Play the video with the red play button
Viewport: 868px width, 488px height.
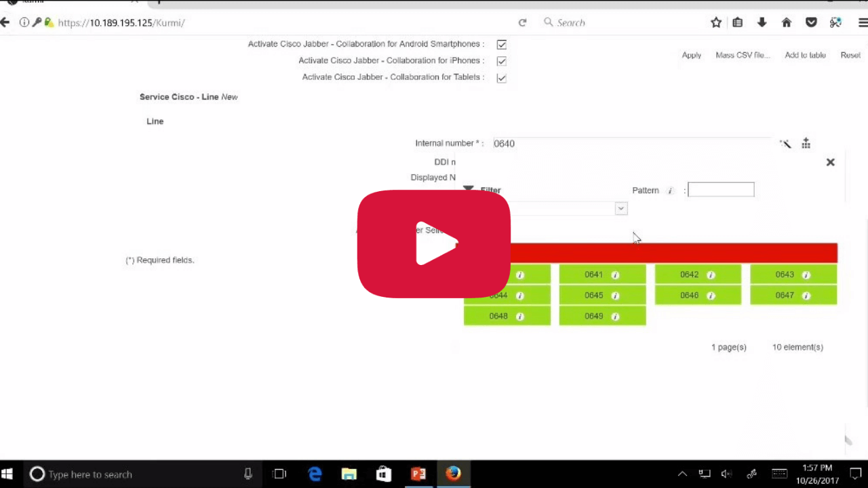(434, 244)
